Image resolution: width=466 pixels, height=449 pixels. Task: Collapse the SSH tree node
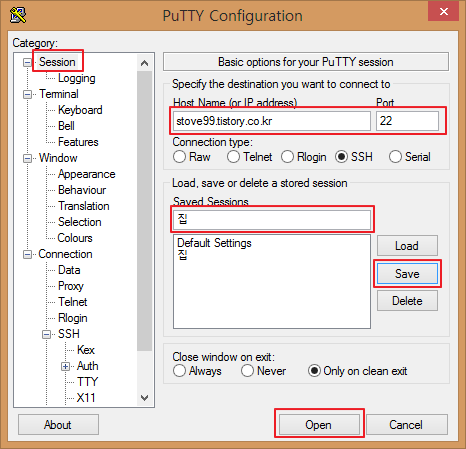pyautogui.click(x=46, y=334)
